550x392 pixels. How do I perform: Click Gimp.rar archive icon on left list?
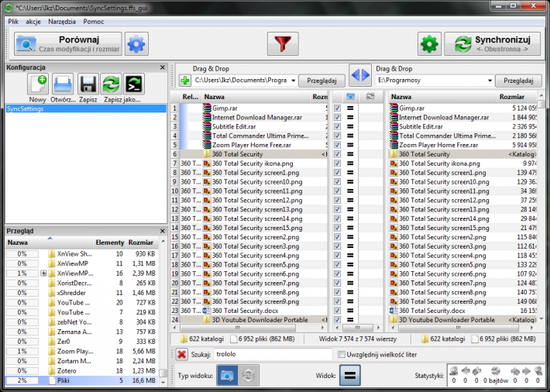pos(207,108)
